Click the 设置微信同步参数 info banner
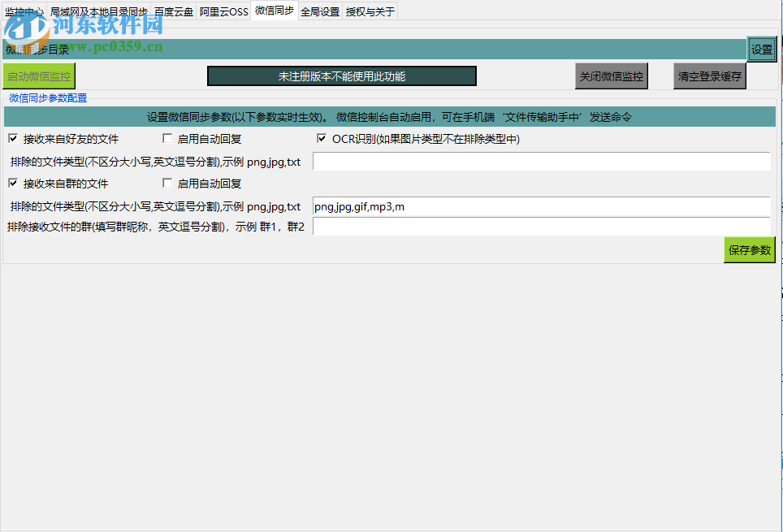The image size is (783, 532). 390,117
